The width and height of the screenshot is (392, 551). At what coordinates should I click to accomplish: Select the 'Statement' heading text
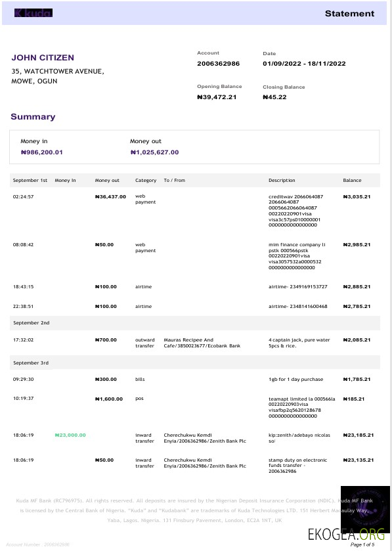point(349,13)
